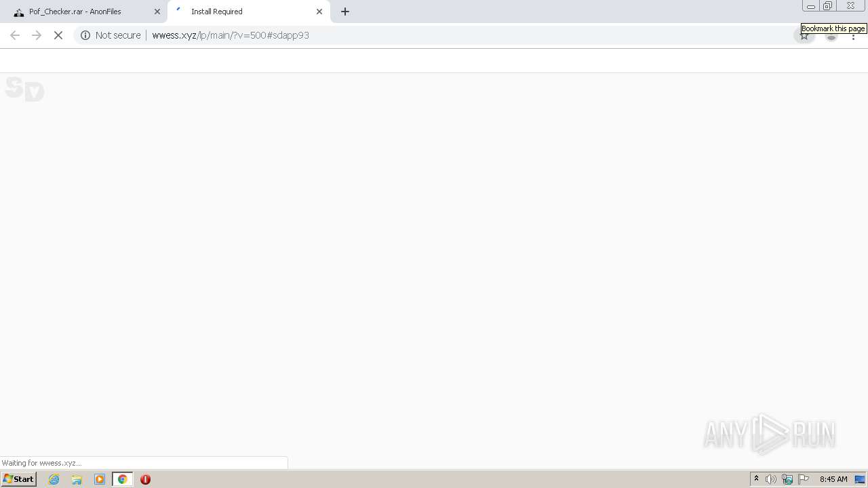Go forward to the next page
The image size is (868, 488).
37,35
